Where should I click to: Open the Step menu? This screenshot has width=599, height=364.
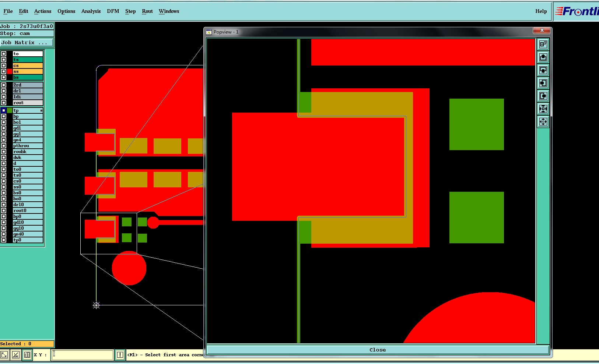pyautogui.click(x=130, y=11)
